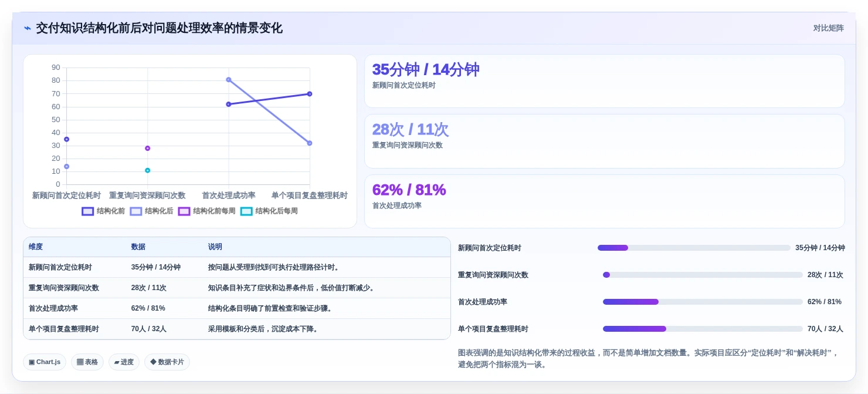Click the 结构化后每周 legend label text
The width and height of the screenshot is (868, 394).
click(276, 211)
